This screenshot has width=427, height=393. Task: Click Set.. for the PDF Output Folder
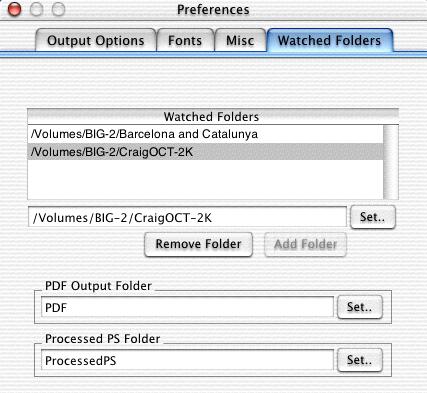pos(360,307)
